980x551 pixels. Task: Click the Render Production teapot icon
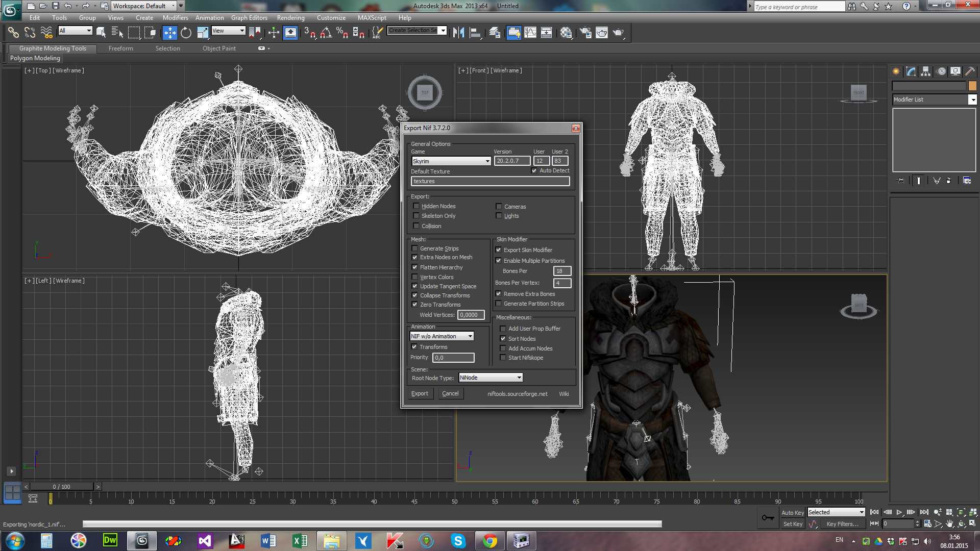(618, 33)
